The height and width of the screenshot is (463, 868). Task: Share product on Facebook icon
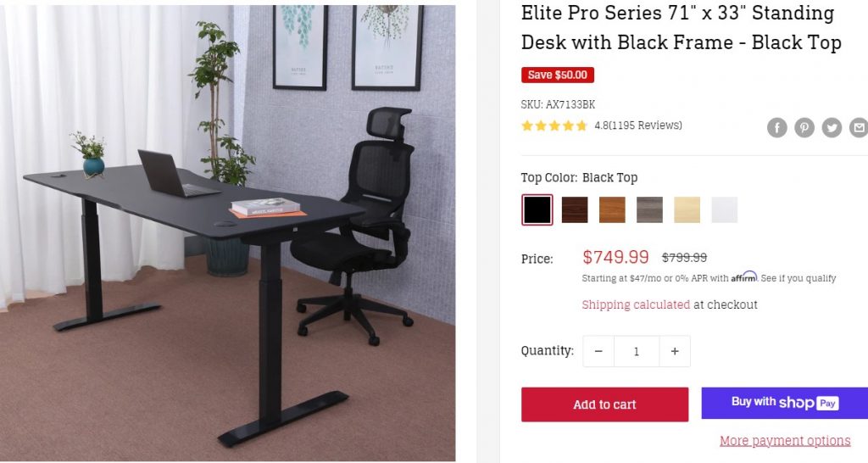point(776,128)
